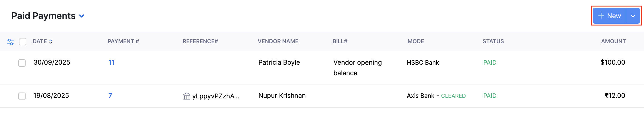Screen dimensions: 644x131
Task: Expand the Paid Payments view dropdown
Action: tap(82, 16)
